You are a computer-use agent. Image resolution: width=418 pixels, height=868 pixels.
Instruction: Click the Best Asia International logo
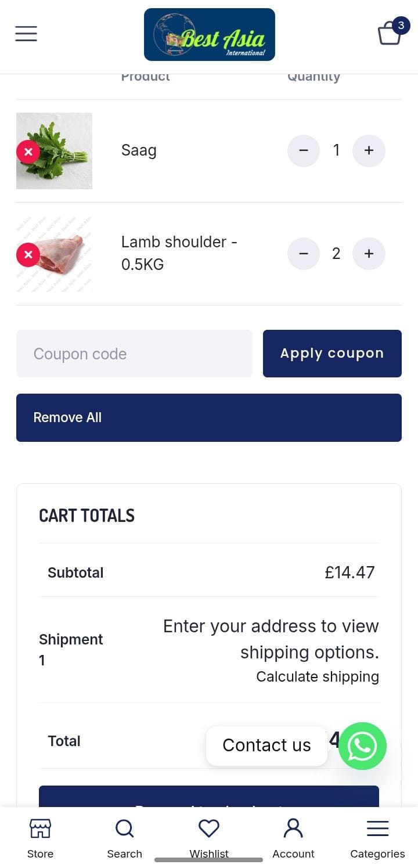[210, 35]
